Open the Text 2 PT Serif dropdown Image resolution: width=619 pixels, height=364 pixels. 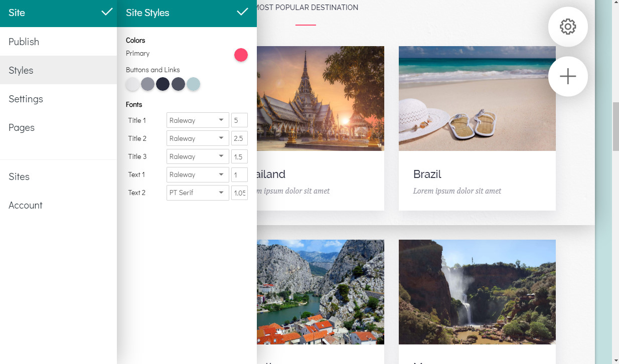click(197, 193)
